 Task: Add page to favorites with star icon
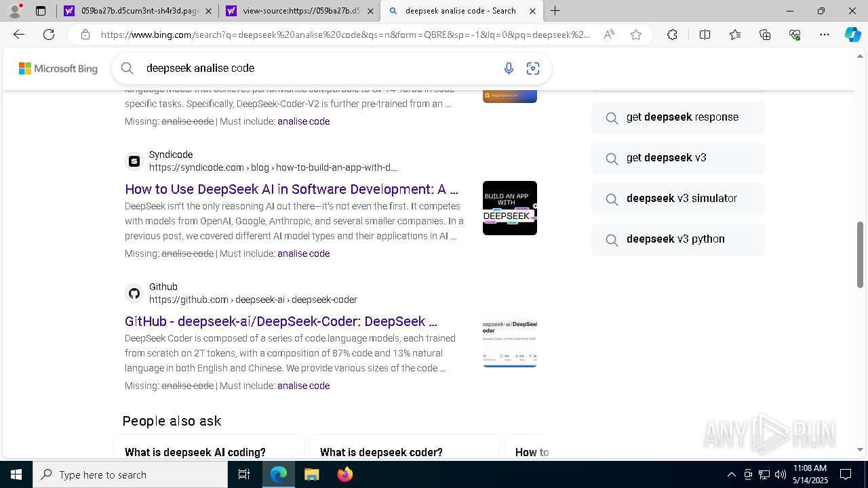pos(636,35)
